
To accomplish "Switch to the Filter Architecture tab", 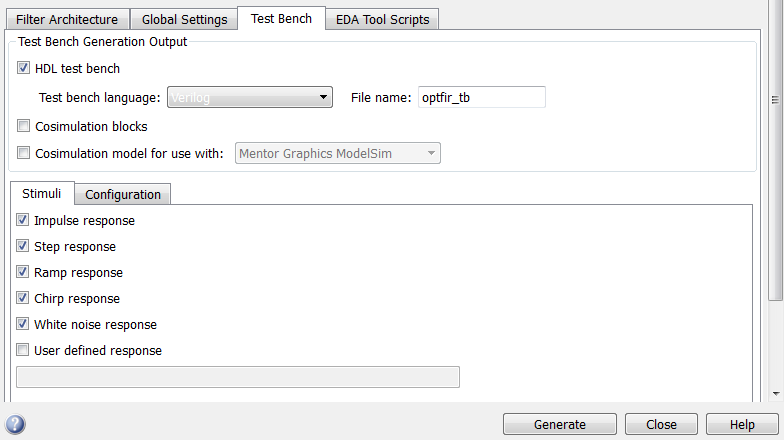I will pos(67,19).
